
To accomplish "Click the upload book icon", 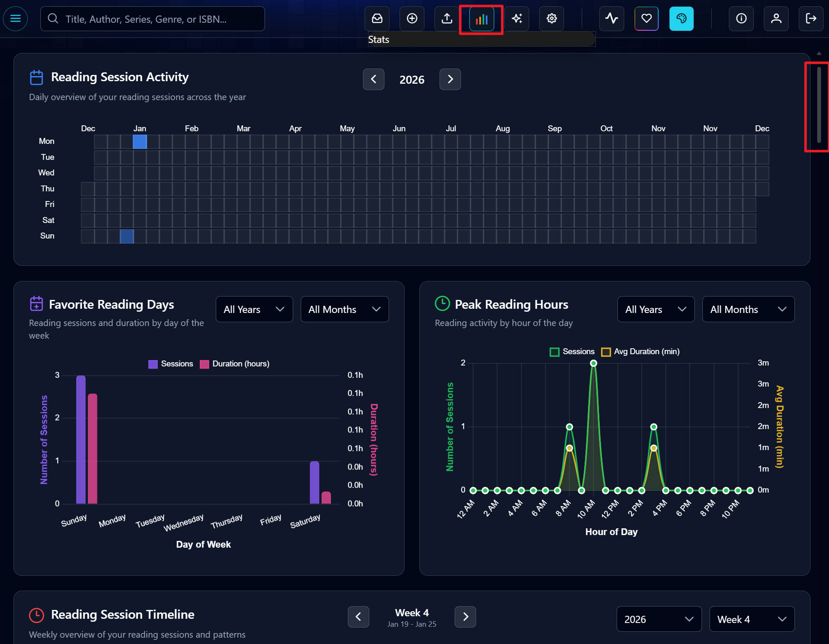I will click(x=447, y=19).
